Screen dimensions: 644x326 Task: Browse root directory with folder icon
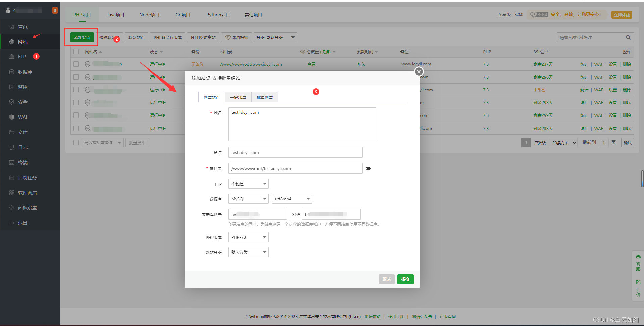tap(368, 169)
